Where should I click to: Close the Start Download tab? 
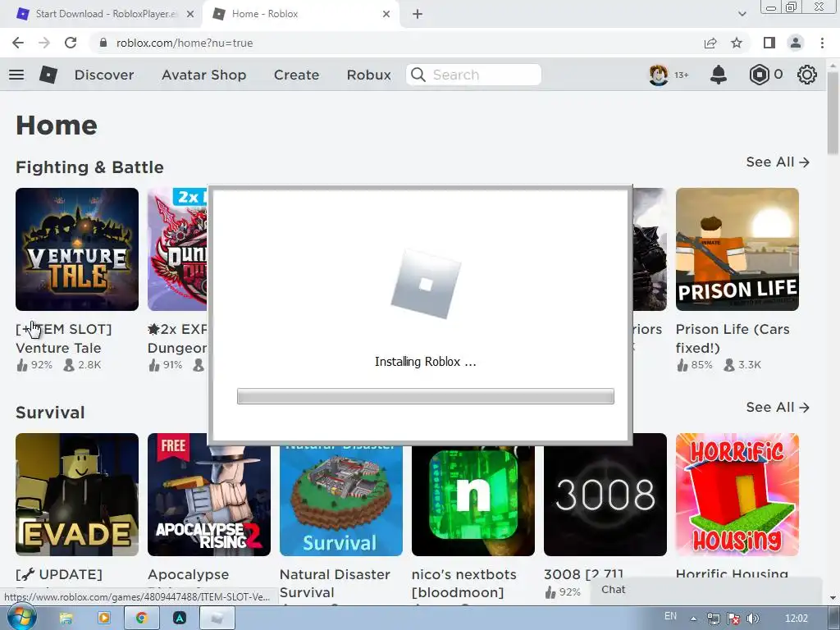(x=190, y=14)
